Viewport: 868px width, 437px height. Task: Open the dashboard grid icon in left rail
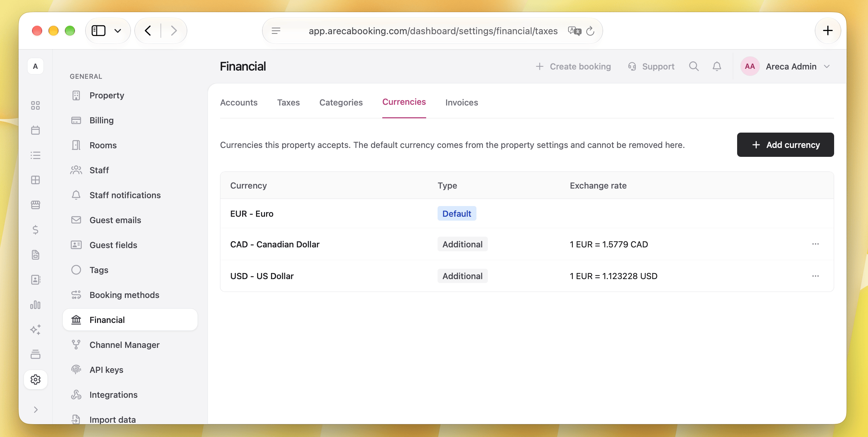[x=35, y=106]
